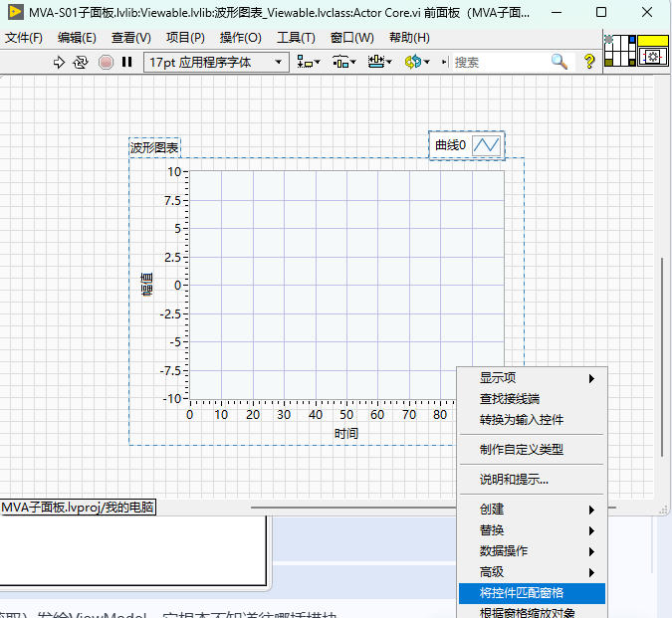Open the 编辑(E) menu
The height and width of the screenshot is (618, 672).
tap(77, 38)
